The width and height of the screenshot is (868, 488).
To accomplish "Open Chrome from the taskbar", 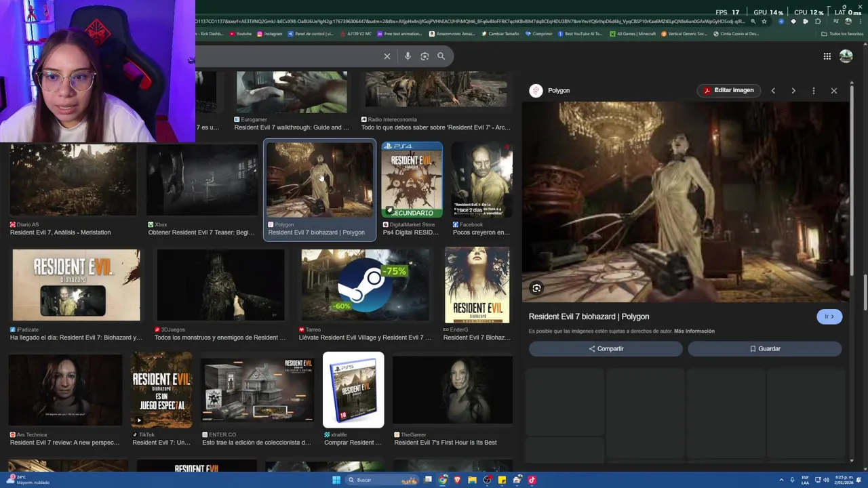I will click(x=443, y=480).
